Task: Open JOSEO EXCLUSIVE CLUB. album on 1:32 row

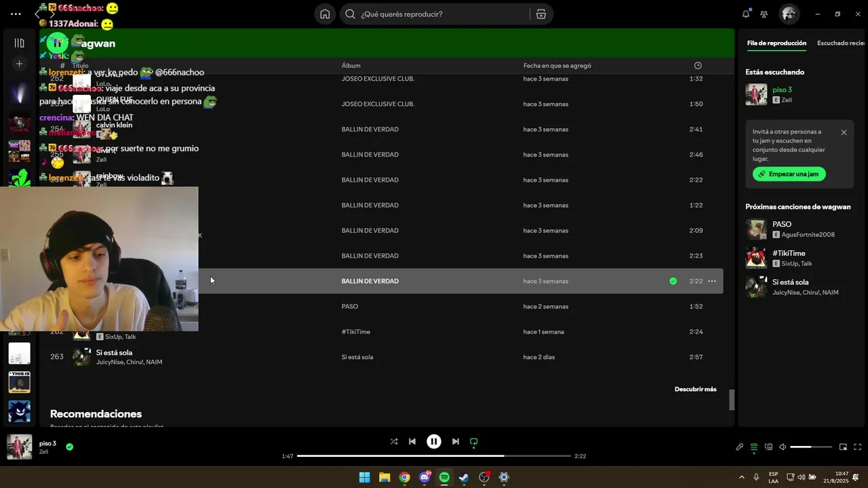Action: click(x=378, y=79)
